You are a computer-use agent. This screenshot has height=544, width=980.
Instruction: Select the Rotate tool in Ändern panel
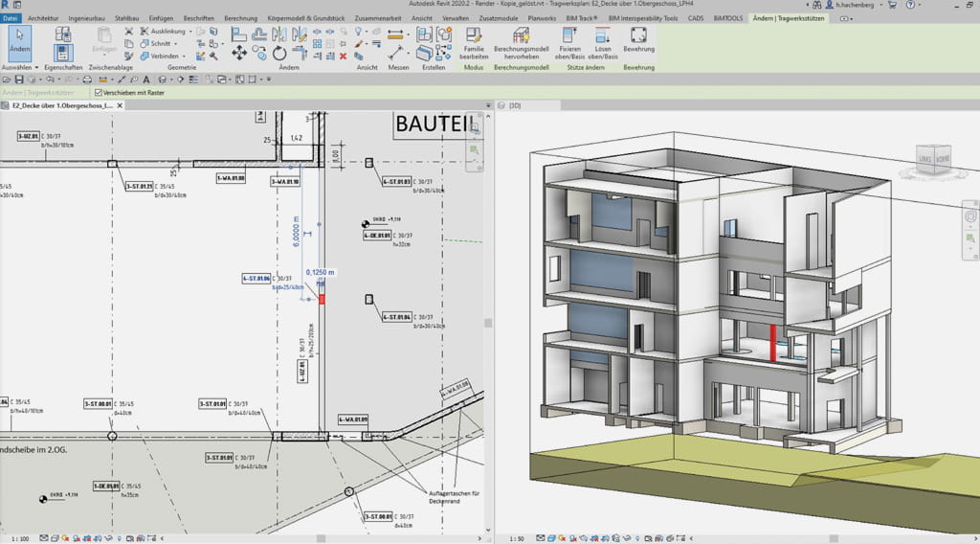click(278, 54)
